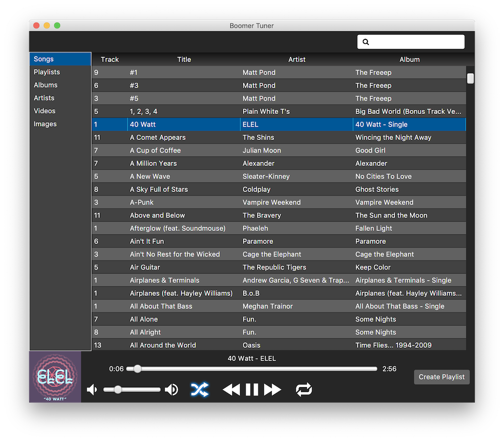
Task: Click the song list scrollbar thumb
Action: (x=470, y=78)
